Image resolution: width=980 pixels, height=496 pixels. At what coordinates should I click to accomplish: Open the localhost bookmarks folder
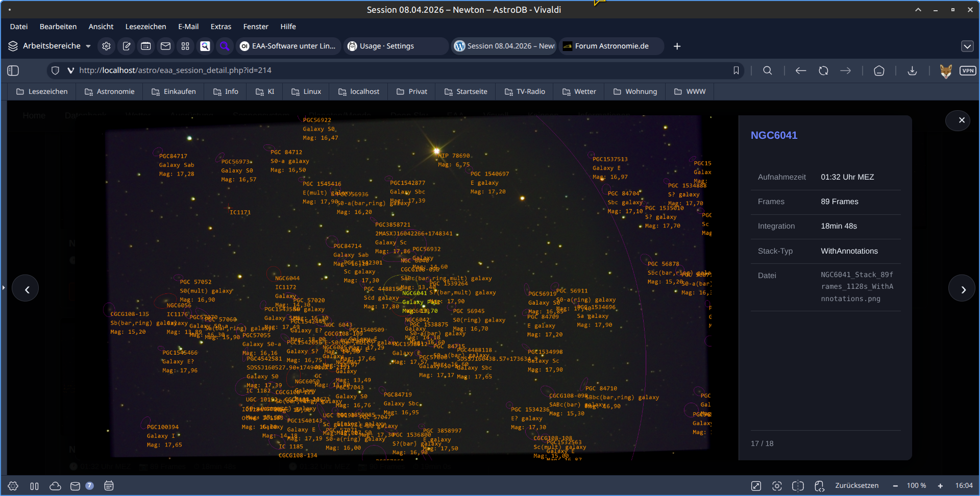(359, 92)
